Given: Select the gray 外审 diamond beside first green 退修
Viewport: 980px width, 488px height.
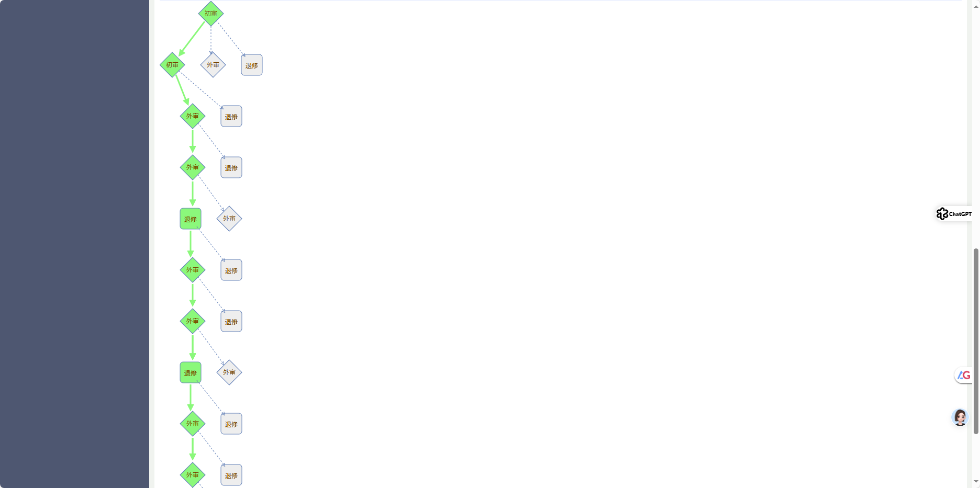Looking at the screenshot, I should [x=229, y=219].
